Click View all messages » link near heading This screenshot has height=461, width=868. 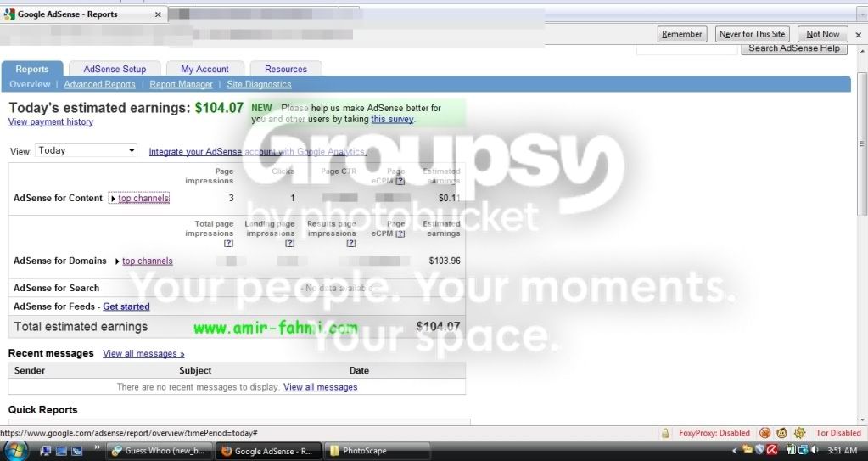tap(143, 353)
